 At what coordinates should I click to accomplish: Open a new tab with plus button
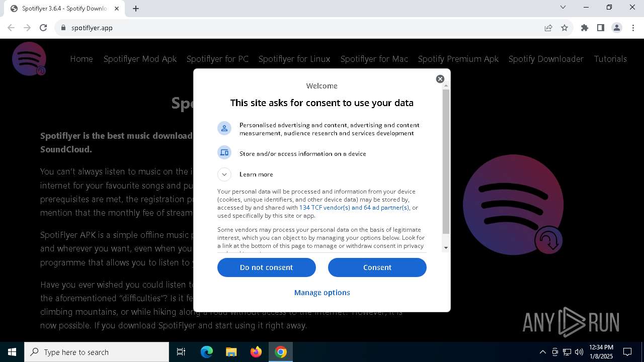[136, 8]
